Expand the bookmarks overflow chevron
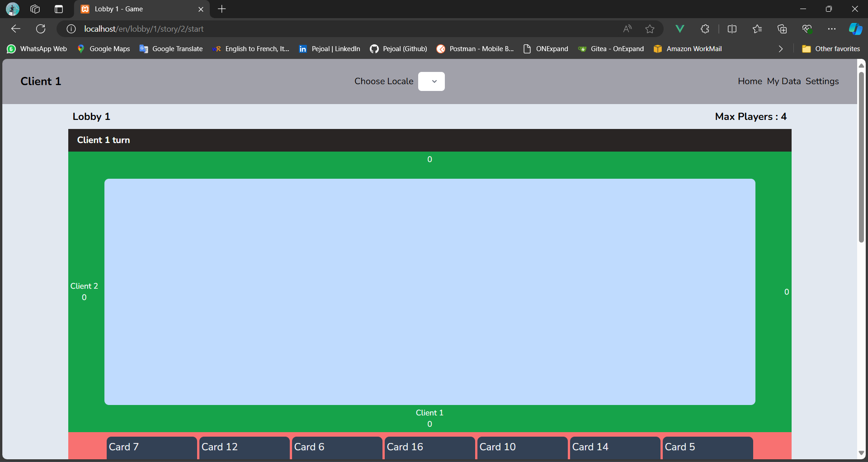 (780, 49)
